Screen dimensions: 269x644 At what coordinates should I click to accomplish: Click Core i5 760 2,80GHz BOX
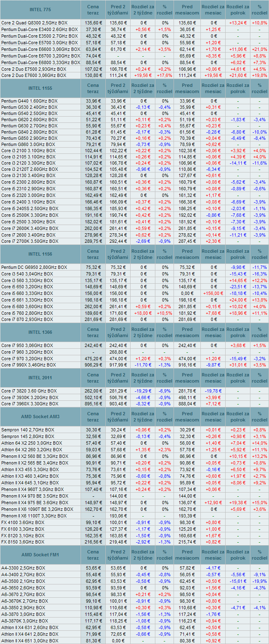point(27,313)
